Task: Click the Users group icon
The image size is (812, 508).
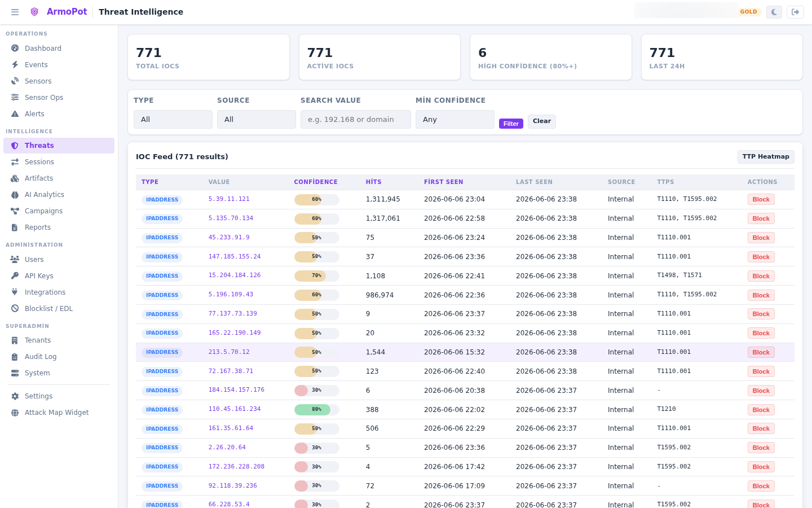Action: (15, 260)
